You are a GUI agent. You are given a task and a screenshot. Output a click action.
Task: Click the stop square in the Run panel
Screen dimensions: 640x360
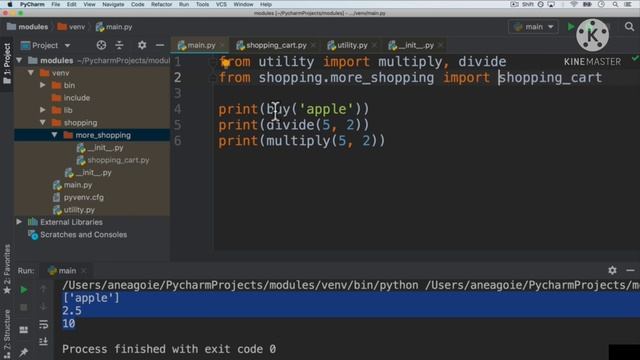[x=24, y=307]
